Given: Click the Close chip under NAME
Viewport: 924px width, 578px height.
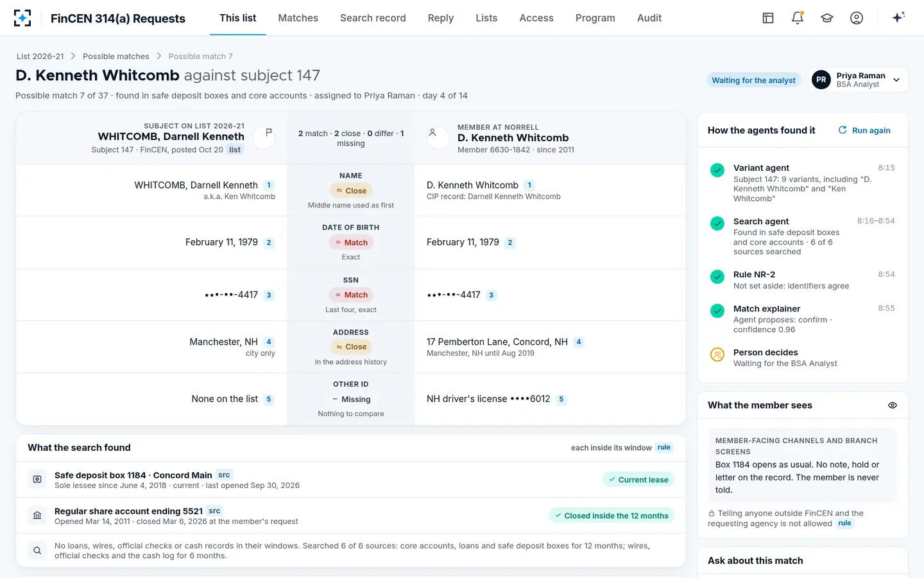Looking at the screenshot, I should [x=351, y=191].
